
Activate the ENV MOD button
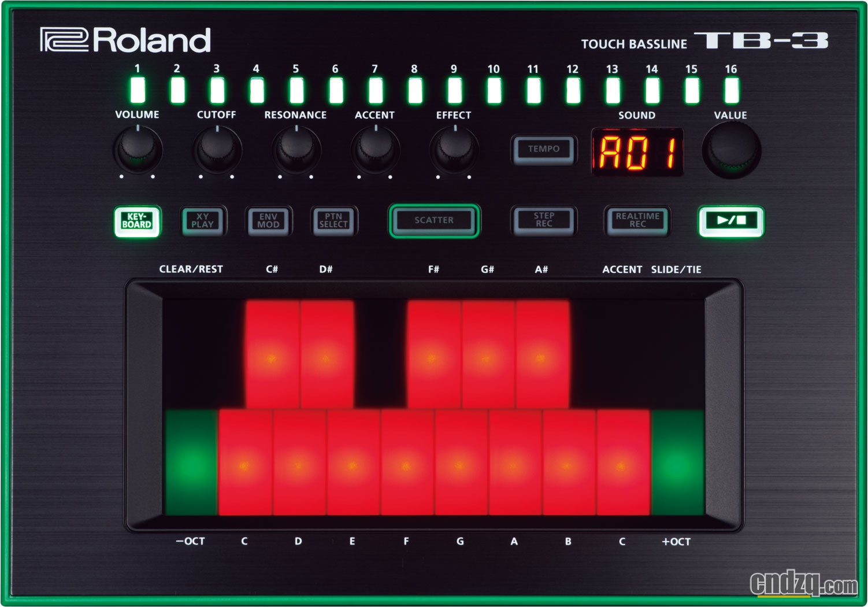click(268, 221)
